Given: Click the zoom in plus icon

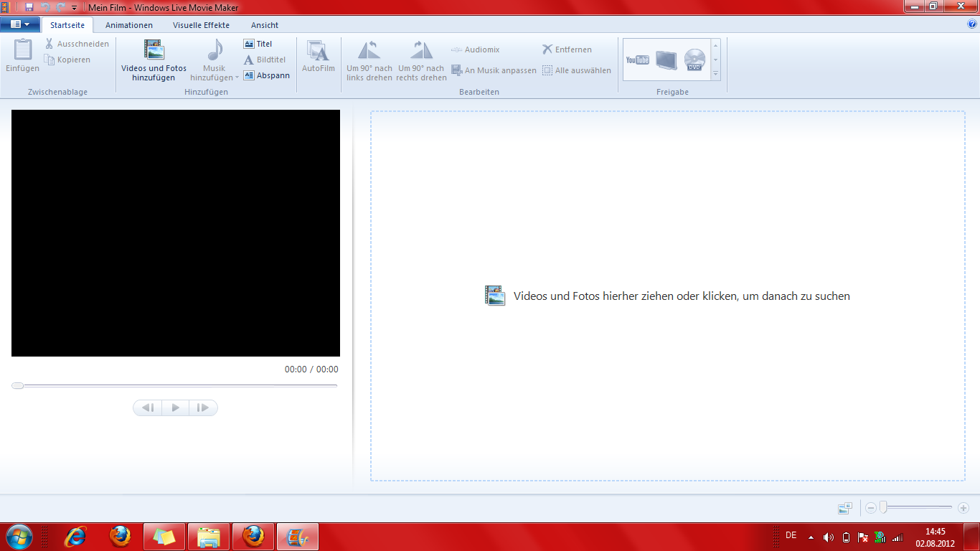Looking at the screenshot, I should 963,508.
